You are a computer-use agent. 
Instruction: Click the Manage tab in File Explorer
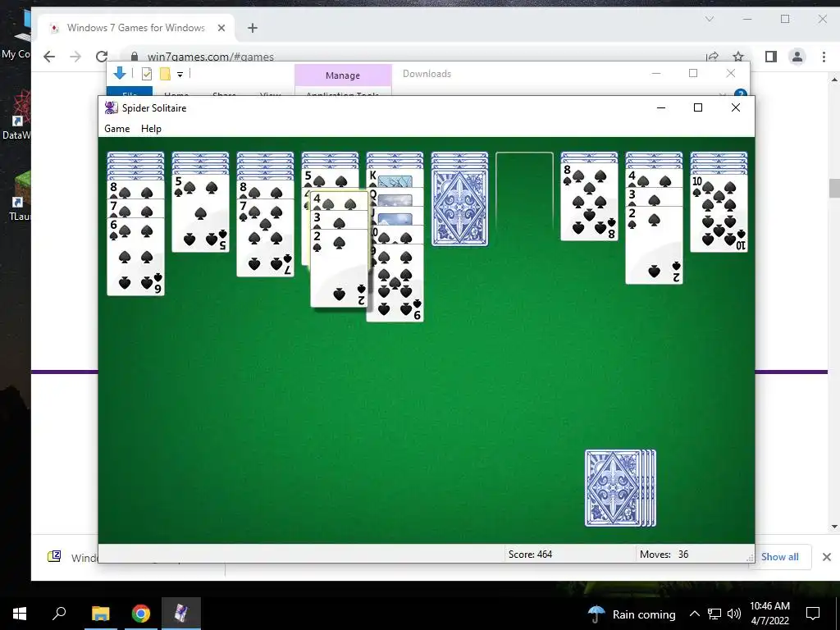pos(343,75)
